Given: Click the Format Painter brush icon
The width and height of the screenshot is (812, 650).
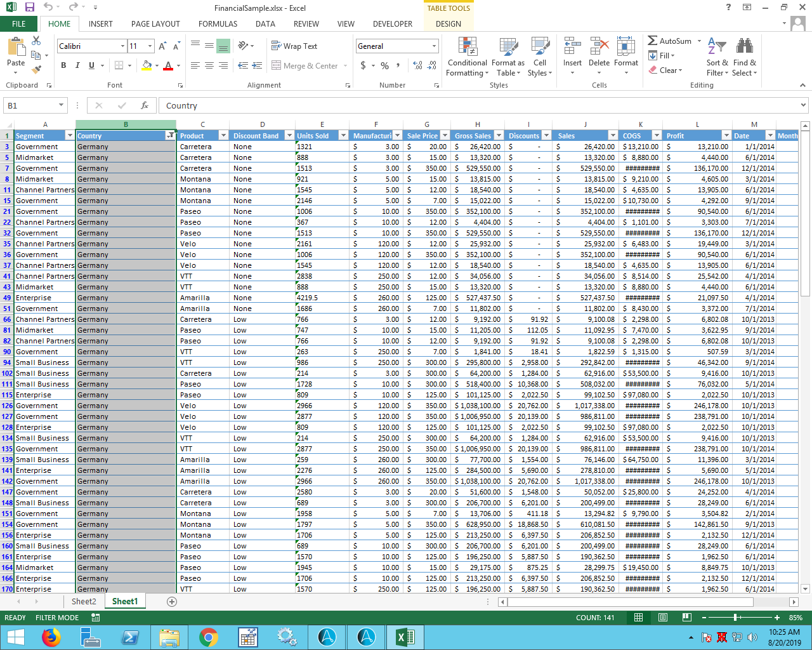Looking at the screenshot, I should pos(36,70).
